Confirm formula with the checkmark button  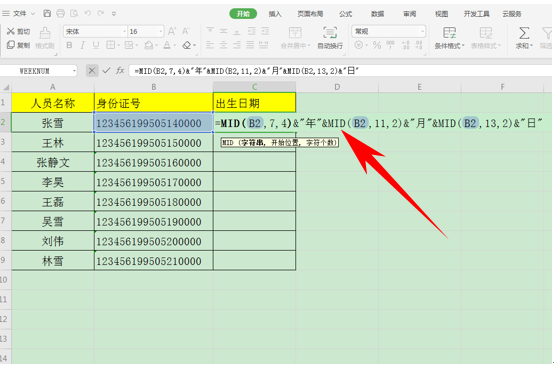click(x=106, y=71)
